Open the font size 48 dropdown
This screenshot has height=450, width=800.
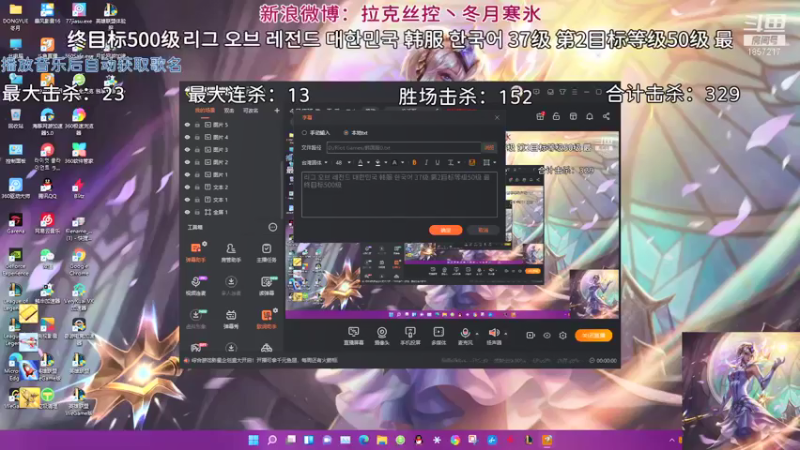point(343,163)
